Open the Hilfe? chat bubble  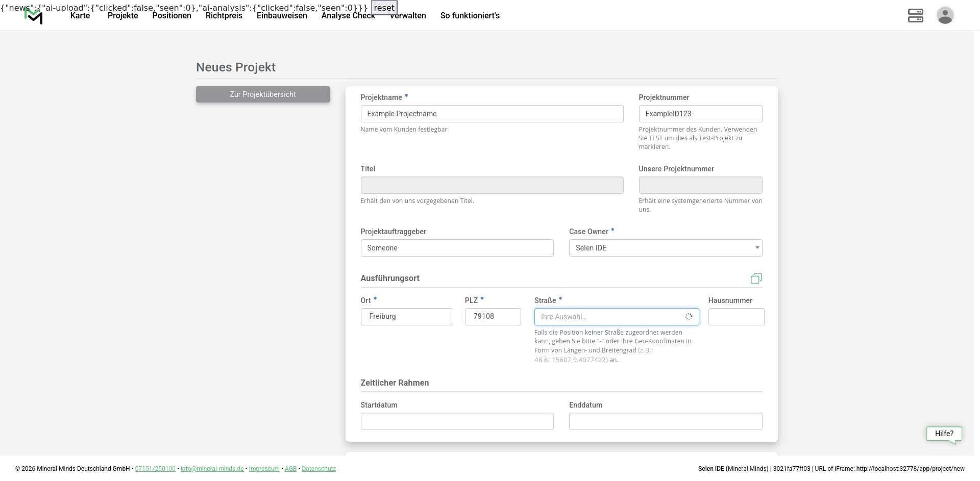944,434
